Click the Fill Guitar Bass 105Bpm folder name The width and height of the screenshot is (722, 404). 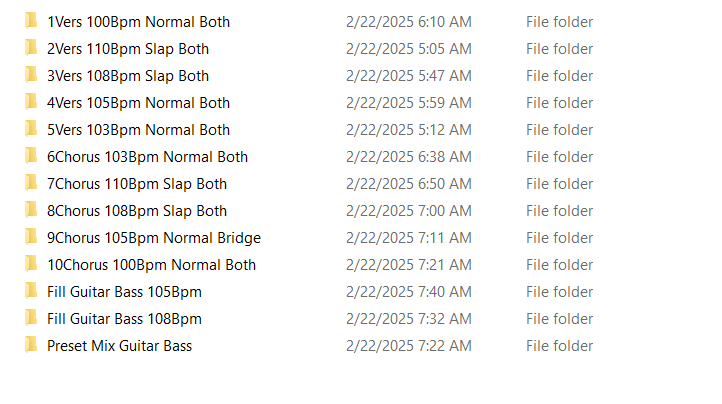point(124,292)
